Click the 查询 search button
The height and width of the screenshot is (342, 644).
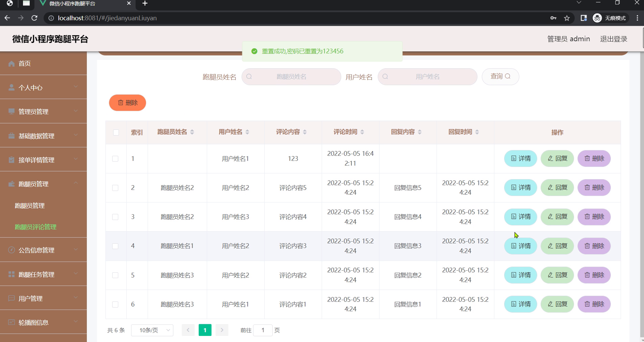tap(500, 76)
